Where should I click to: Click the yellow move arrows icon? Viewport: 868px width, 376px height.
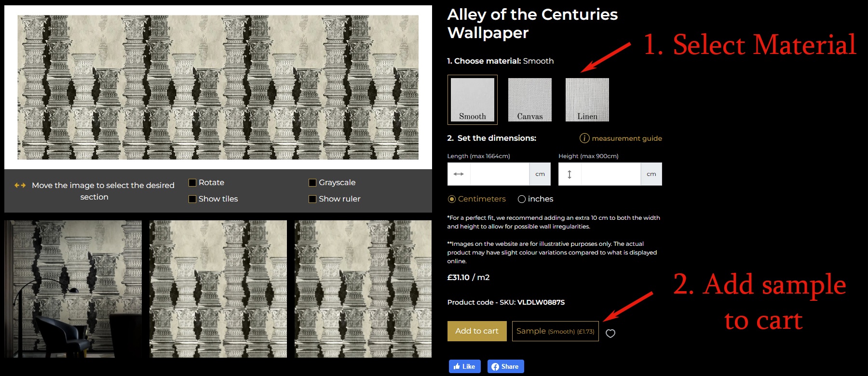point(20,185)
